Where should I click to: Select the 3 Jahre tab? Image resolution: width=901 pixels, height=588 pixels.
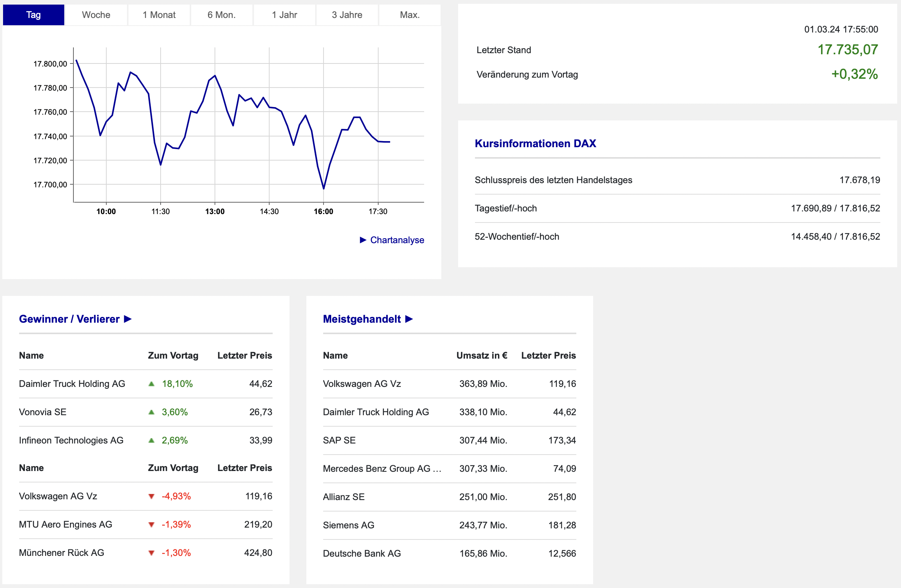[347, 15]
